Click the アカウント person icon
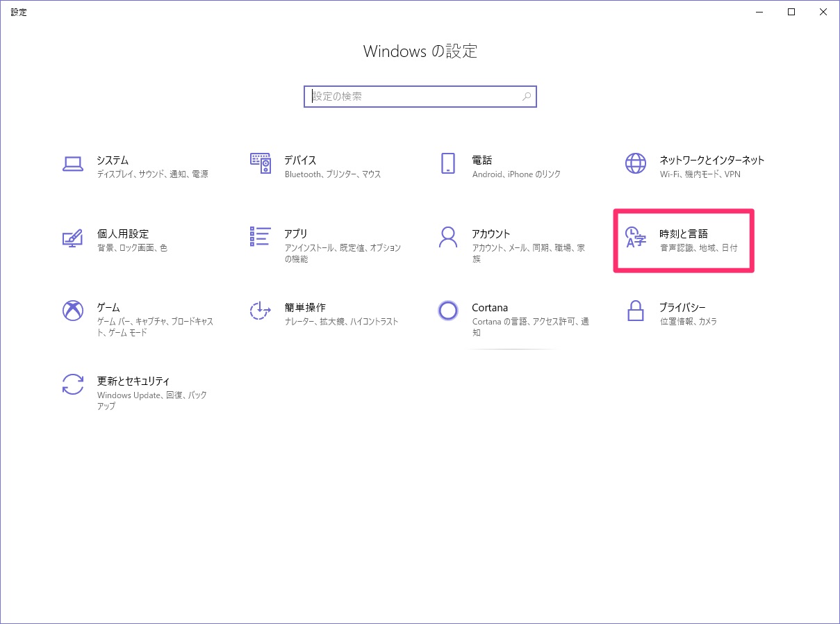Image resolution: width=840 pixels, height=624 pixels. pyautogui.click(x=448, y=237)
